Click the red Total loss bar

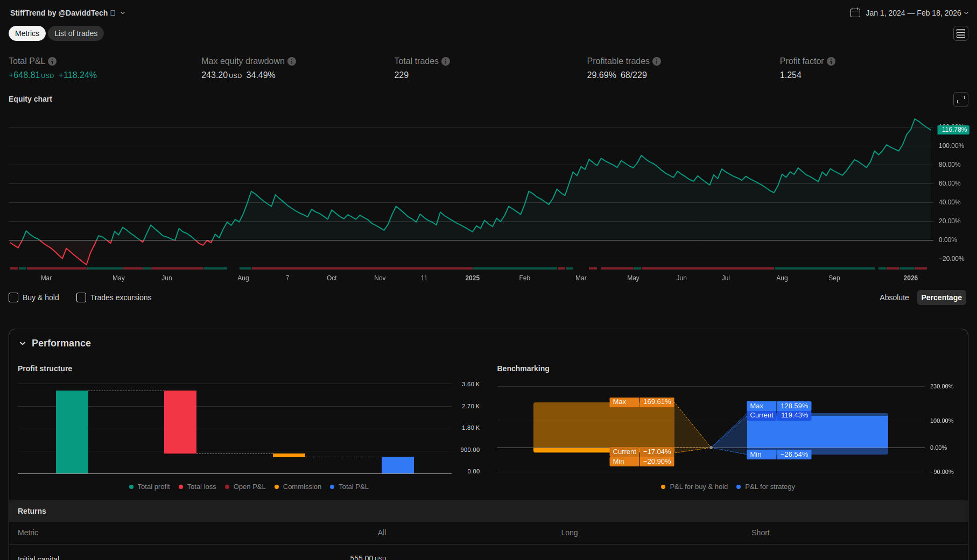pos(180,422)
